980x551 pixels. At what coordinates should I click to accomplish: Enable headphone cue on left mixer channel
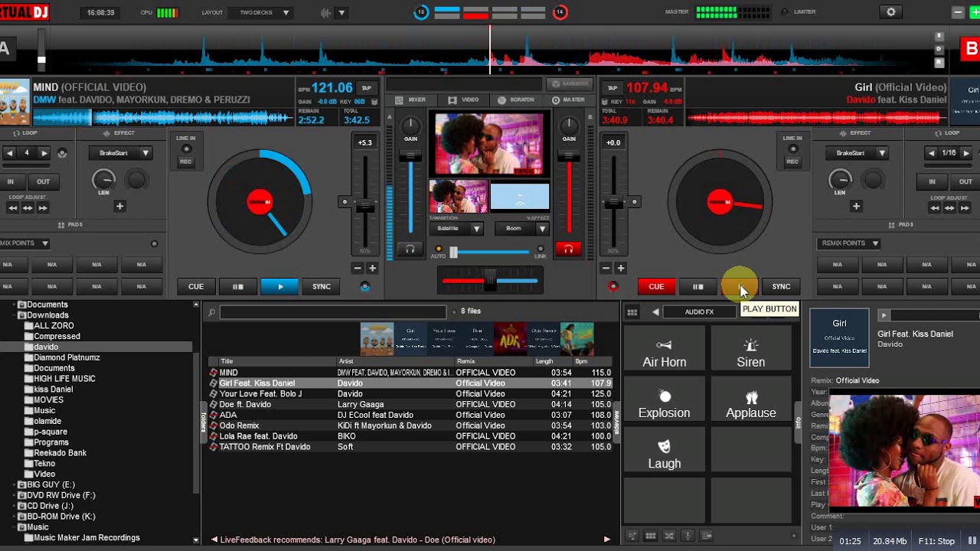pos(410,249)
